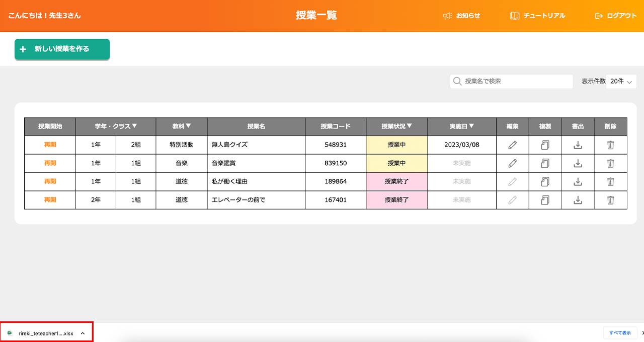644x342 pixels.
Task: Open the チュートリアル menu item
Action: coord(537,16)
